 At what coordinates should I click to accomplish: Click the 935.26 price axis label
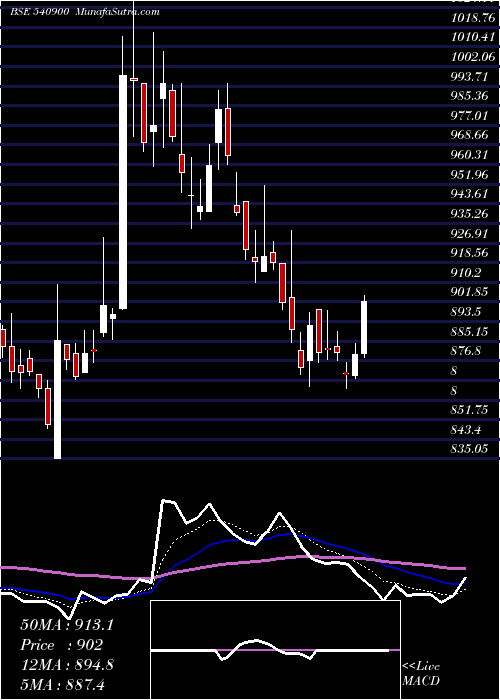(x=469, y=214)
